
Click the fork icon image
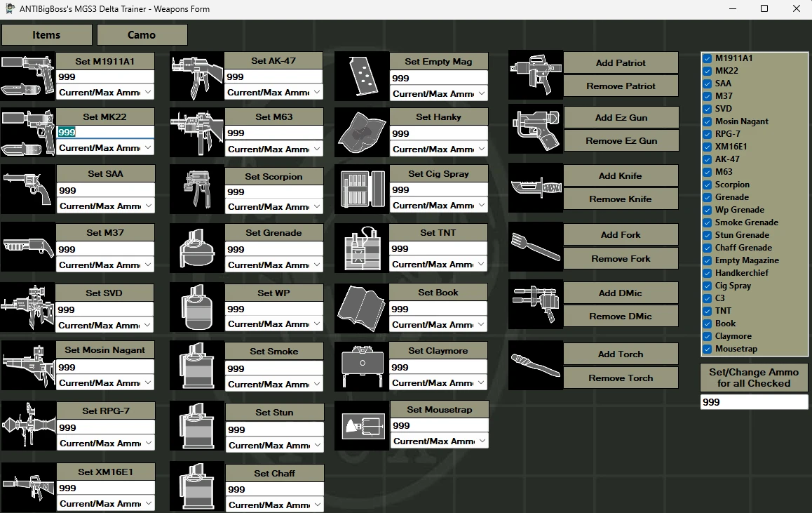click(536, 246)
